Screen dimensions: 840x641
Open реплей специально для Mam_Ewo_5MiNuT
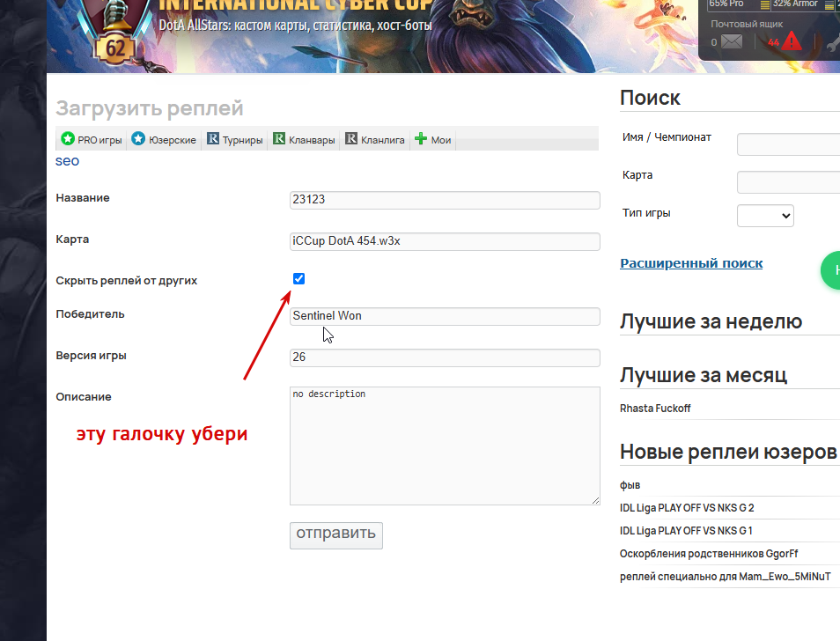(x=725, y=577)
